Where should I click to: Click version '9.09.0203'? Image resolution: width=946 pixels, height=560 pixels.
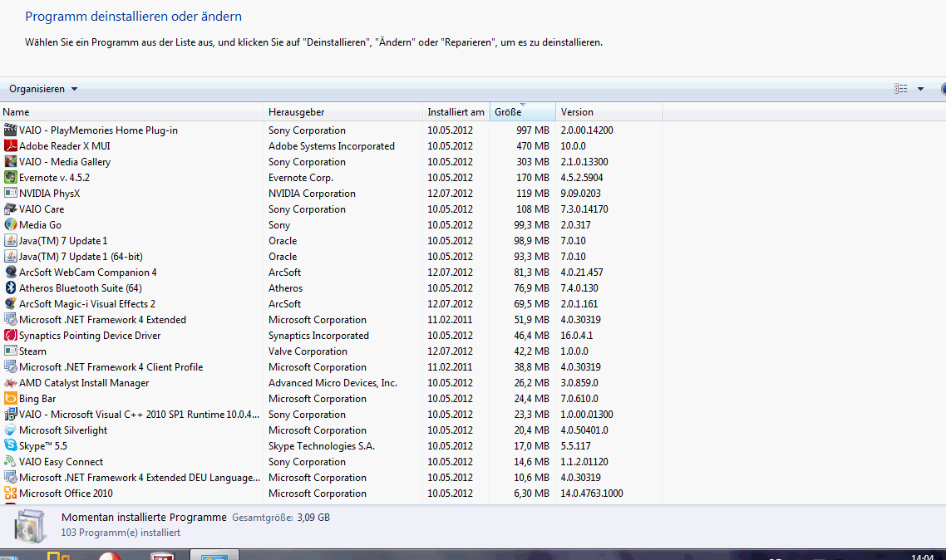(x=580, y=194)
